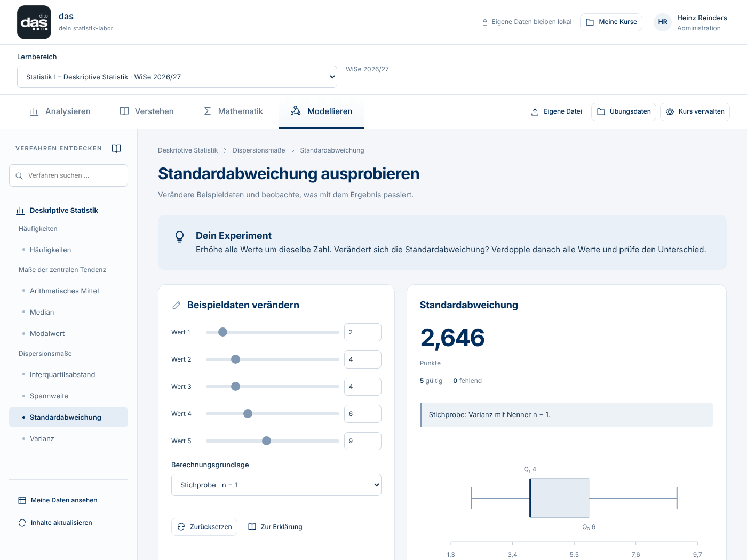Viewport: 747px width, 560px height.
Task: Click the lock icon beside Eigene Daten bleiben lokal
Action: (x=485, y=22)
